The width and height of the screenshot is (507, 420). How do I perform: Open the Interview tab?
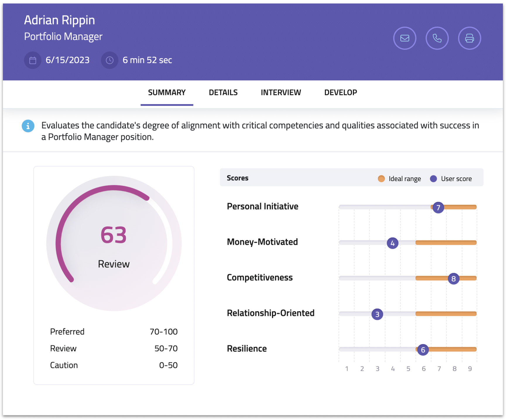coord(281,93)
